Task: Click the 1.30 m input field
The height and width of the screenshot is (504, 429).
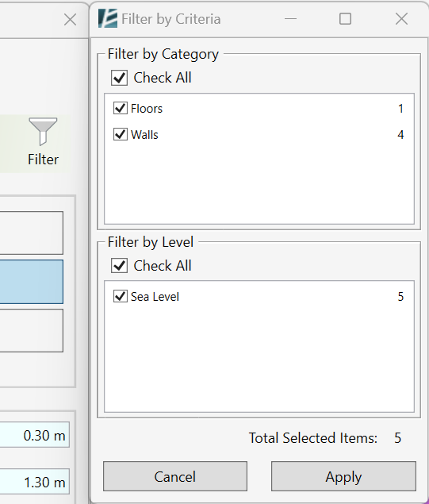Action: 35,482
